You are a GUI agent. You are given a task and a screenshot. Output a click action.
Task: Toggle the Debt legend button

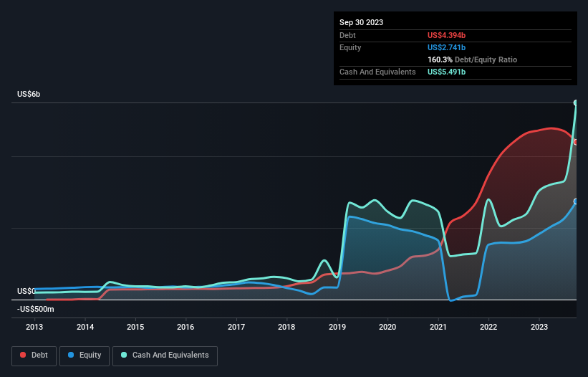34,355
